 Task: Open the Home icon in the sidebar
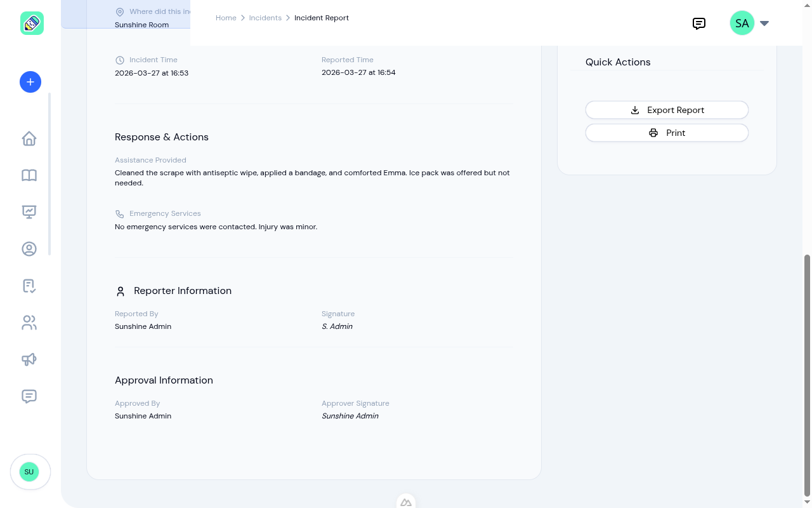click(29, 138)
